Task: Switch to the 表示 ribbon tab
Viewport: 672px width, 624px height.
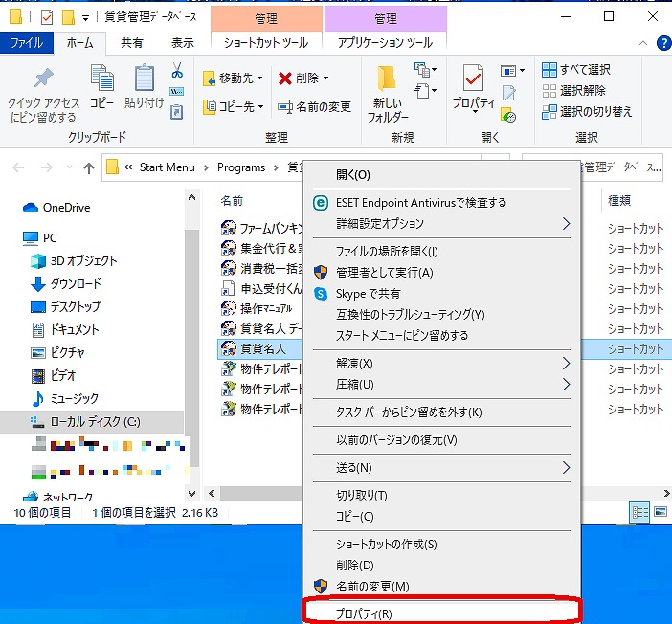Action: pos(182,43)
